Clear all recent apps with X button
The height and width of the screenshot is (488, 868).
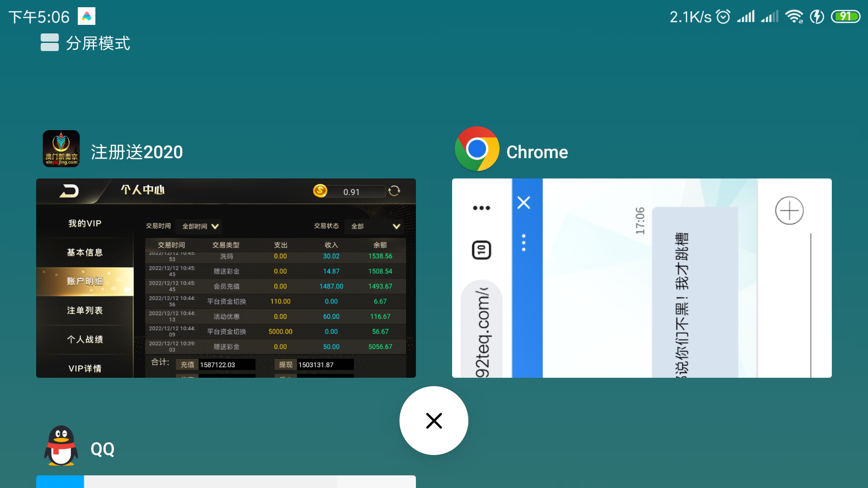pyautogui.click(x=434, y=421)
